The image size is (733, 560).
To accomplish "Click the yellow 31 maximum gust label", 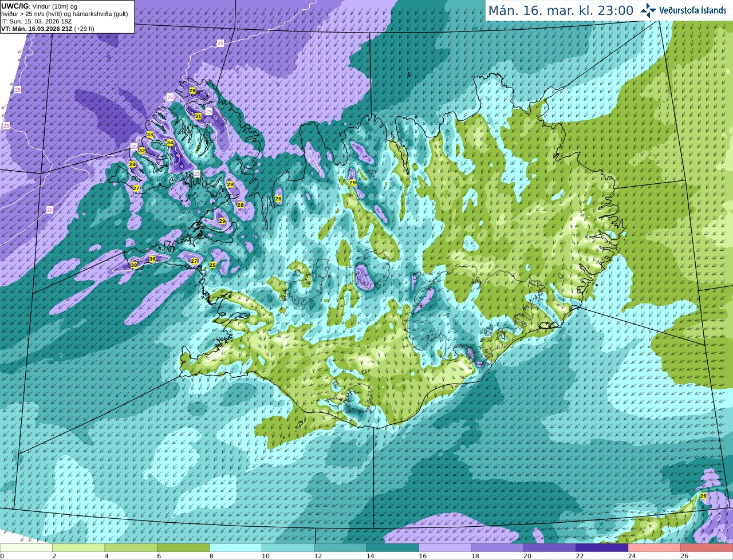I will click(x=198, y=116).
